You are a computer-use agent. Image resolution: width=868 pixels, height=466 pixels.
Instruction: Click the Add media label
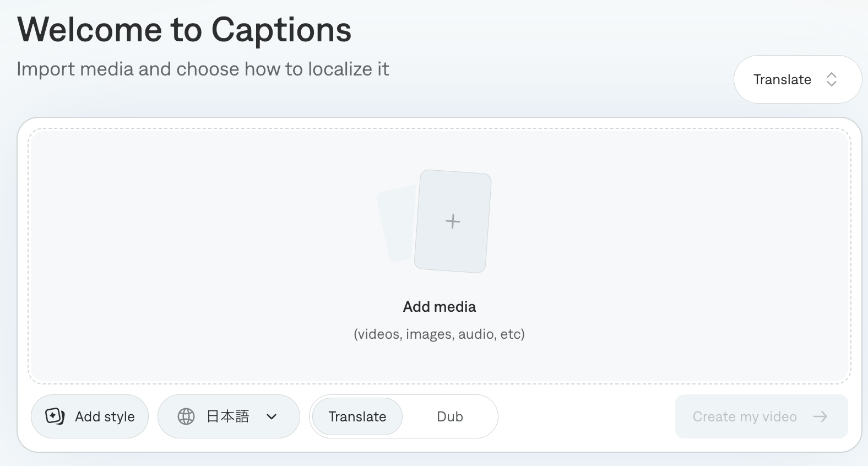click(440, 307)
